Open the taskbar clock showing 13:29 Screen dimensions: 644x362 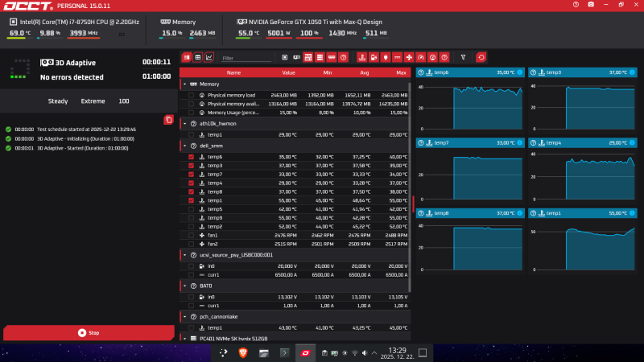(x=397, y=353)
